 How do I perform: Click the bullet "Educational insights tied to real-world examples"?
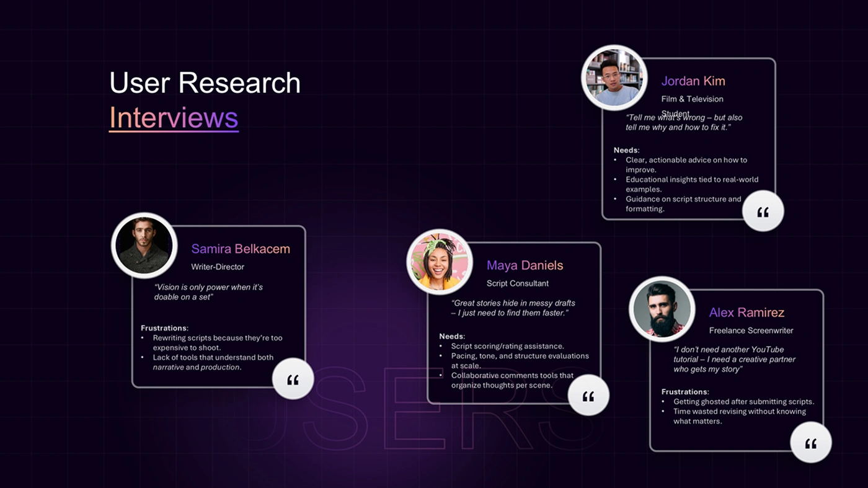point(692,184)
